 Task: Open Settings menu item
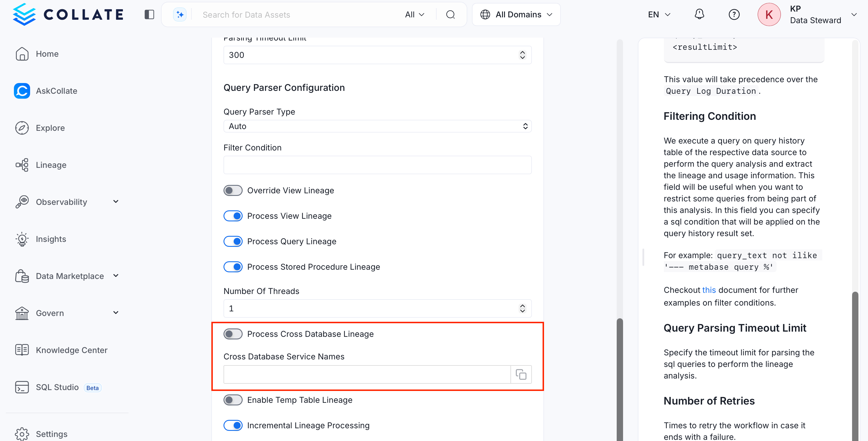click(x=52, y=434)
